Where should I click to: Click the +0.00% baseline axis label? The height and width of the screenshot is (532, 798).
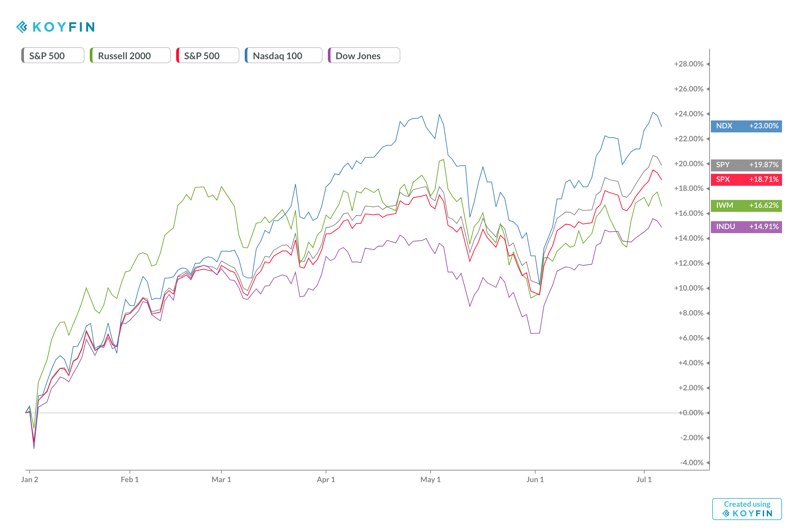pos(691,413)
